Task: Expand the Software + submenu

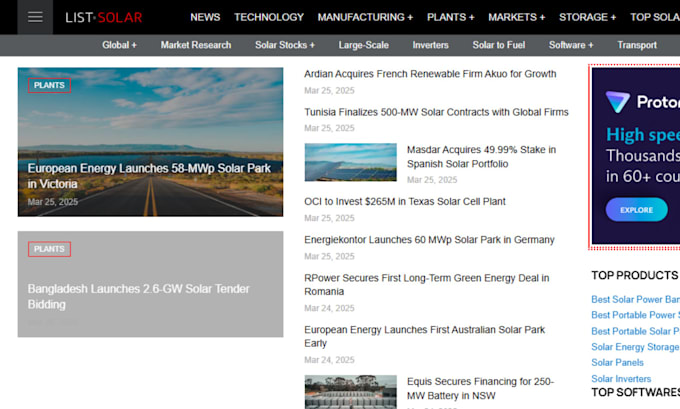Action: pos(571,45)
